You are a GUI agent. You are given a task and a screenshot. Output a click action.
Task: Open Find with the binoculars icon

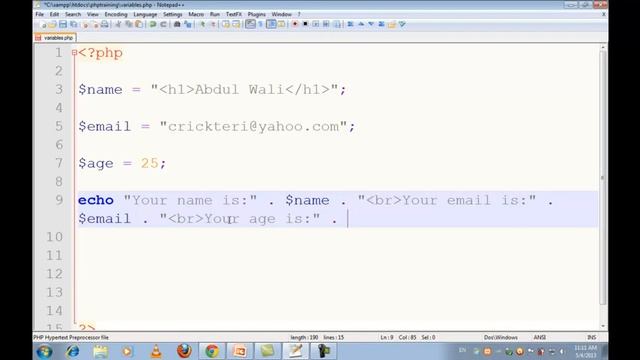pyautogui.click(x=177, y=24)
